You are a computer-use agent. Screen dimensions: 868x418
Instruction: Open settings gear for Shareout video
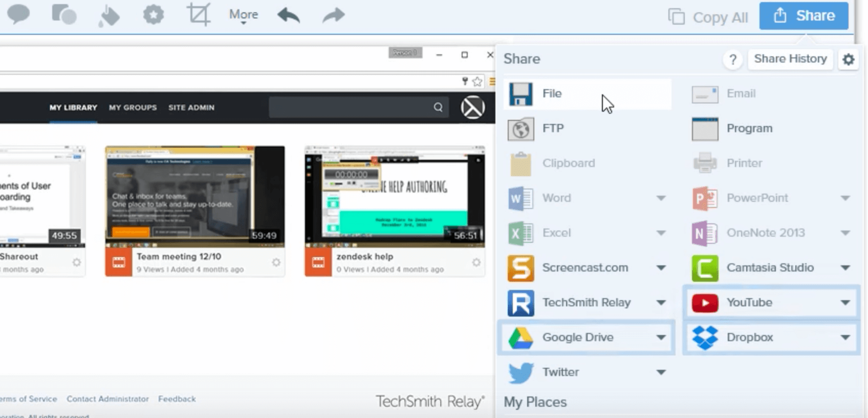(77, 262)
